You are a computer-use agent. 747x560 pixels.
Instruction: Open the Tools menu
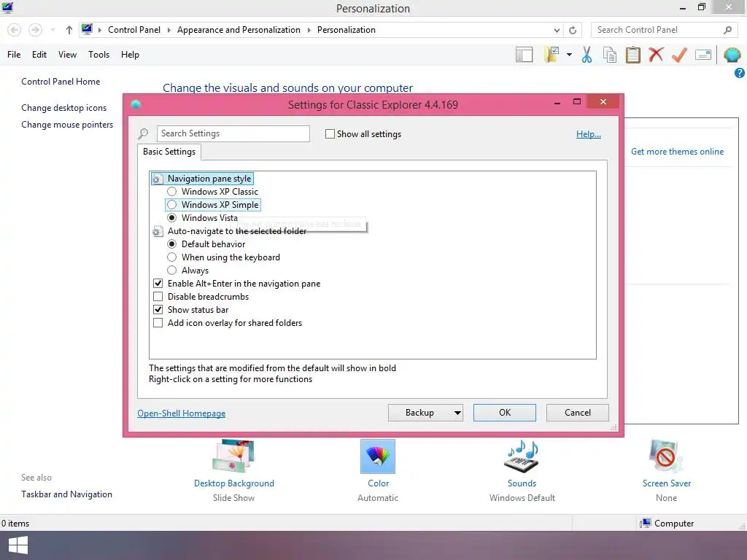click(x=98, y=55)
